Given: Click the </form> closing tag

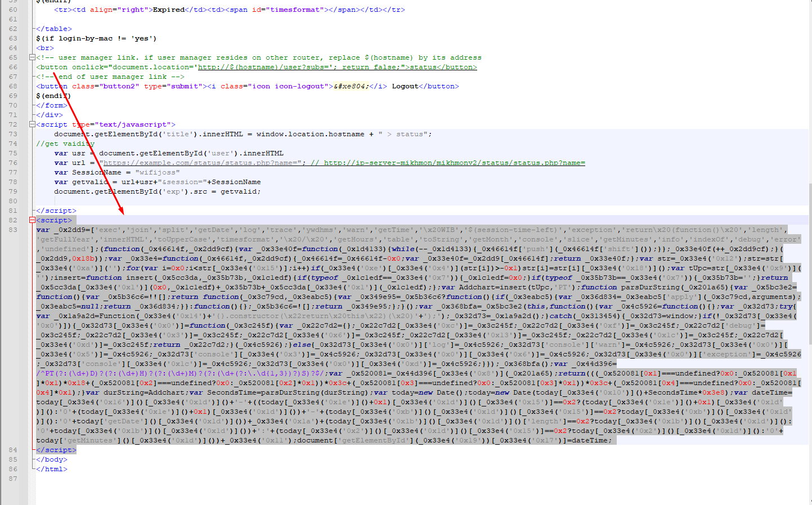Looking at the screenshot, I should pos(52,105).
